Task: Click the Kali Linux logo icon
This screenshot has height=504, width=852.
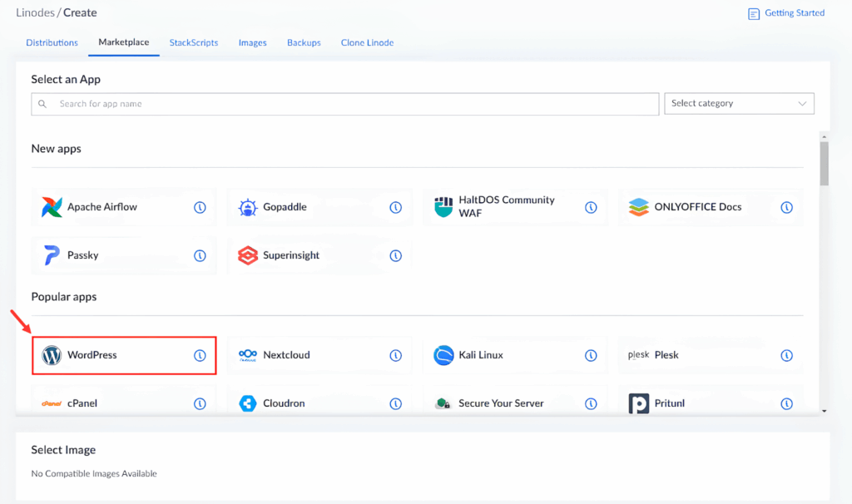Action: point(443,355)
